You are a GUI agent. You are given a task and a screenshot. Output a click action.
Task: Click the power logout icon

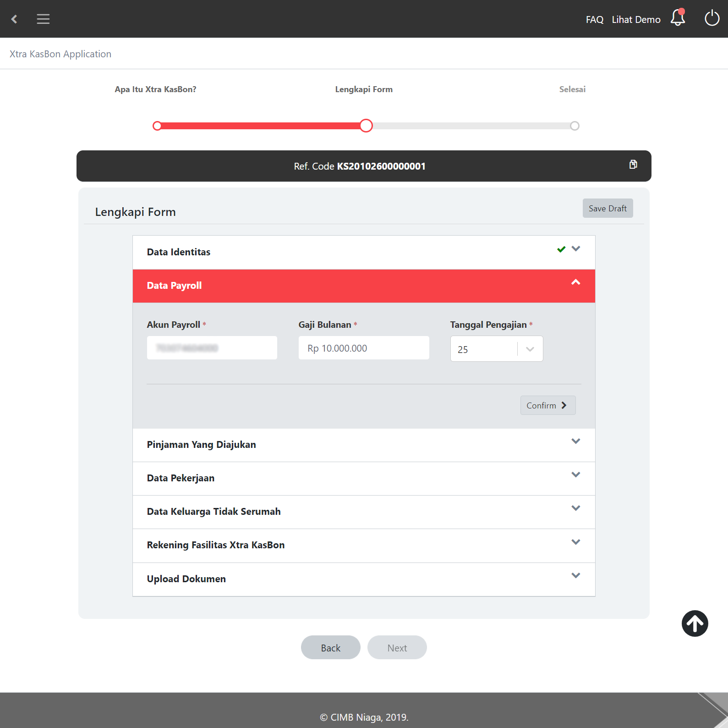[x=712, y=18]
